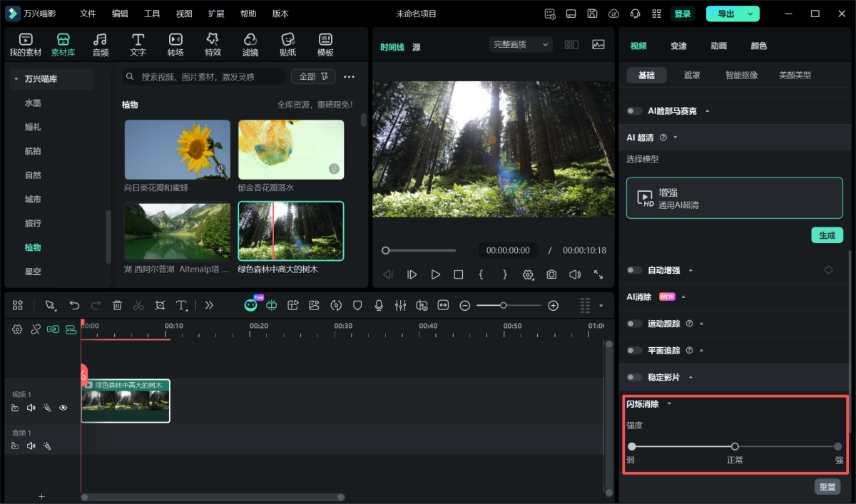Image resolution: width=856 pixels, height=504 pixels.
Task: Click the delete trash icon in timeline toolbar
Action: coord(117,305)
